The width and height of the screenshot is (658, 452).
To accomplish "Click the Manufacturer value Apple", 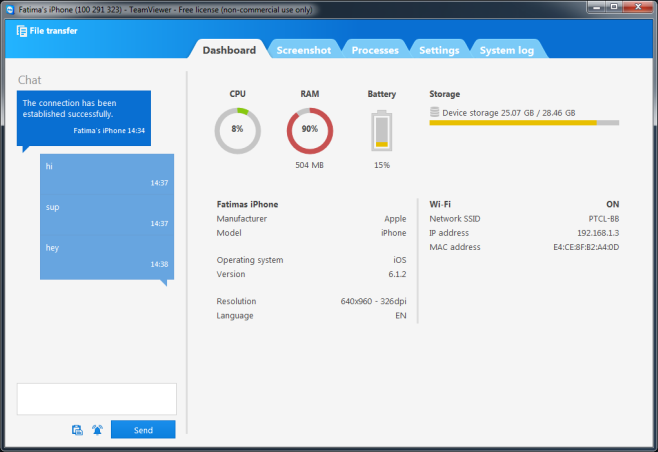I will pos(395,219).
